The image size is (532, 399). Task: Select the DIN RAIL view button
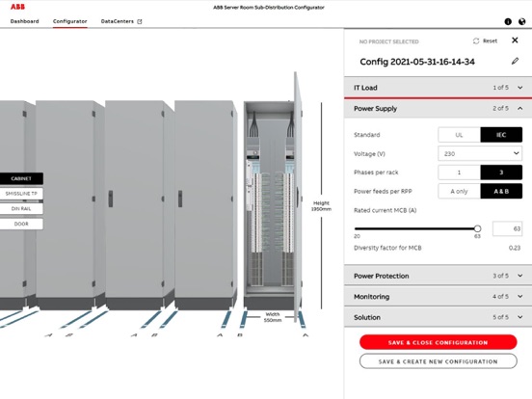click(21, 209)
